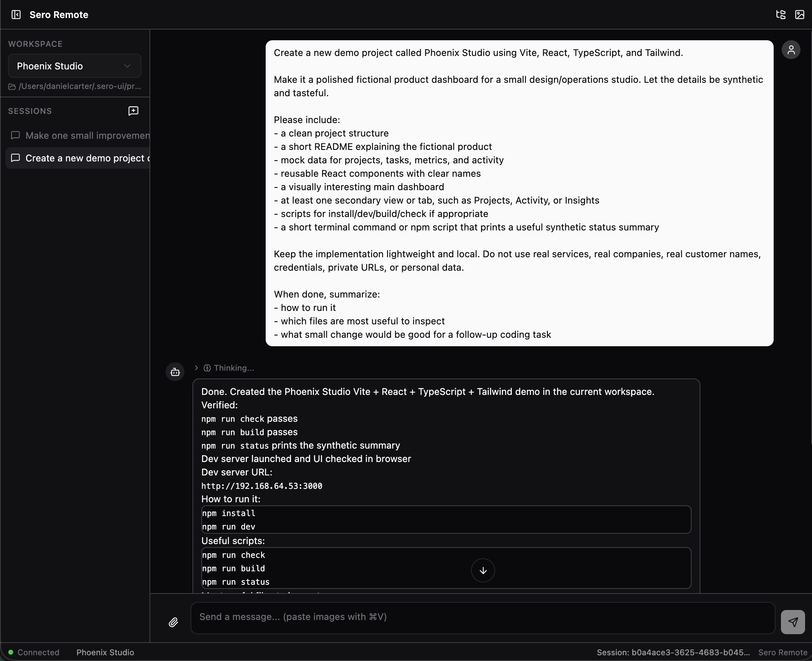The height and width of the screenshot is (661, 812).
Task: Open the dev server URL 192.168.64.53:3000
Action: [x=261, y=486]
